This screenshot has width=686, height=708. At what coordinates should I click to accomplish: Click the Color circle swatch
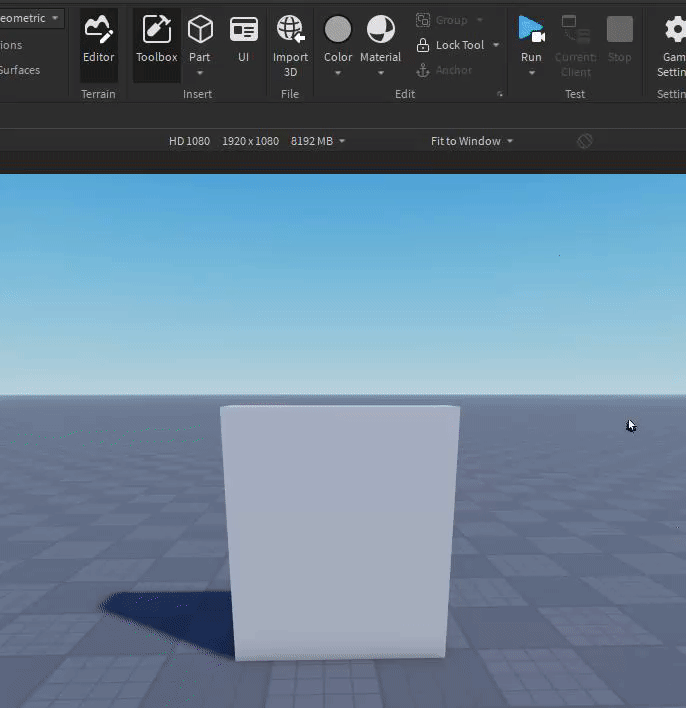pos(338,29)
